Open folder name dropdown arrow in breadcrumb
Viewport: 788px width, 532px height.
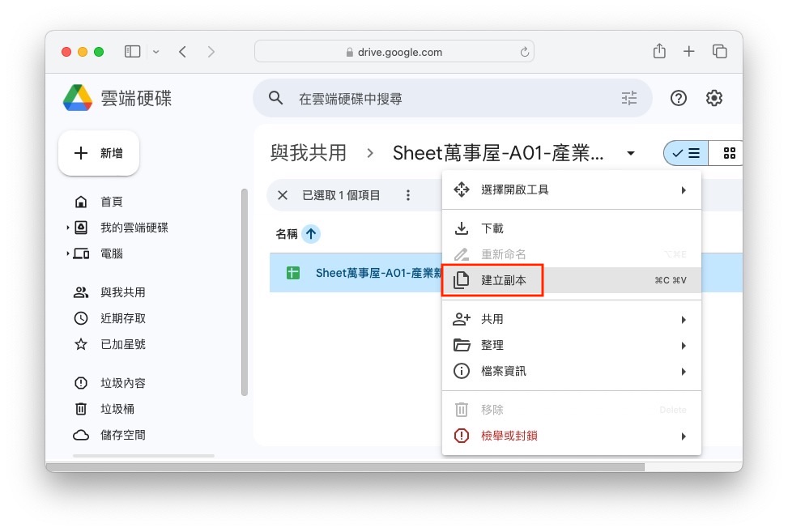click(630, 153)
